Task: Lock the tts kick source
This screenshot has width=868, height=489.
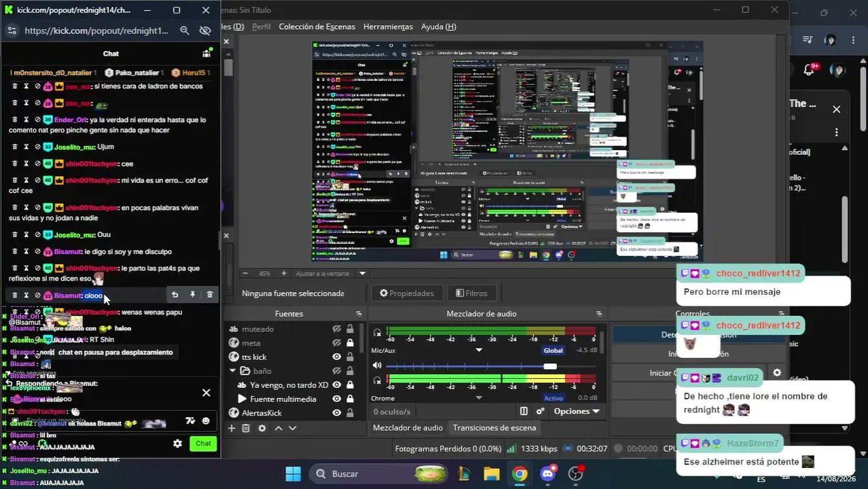Action: pos(350,357)
